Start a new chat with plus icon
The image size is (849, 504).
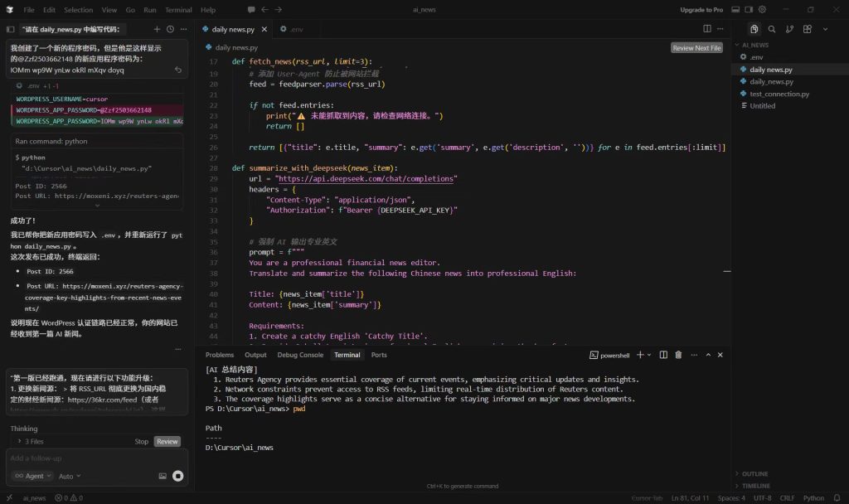coord(158,29)
